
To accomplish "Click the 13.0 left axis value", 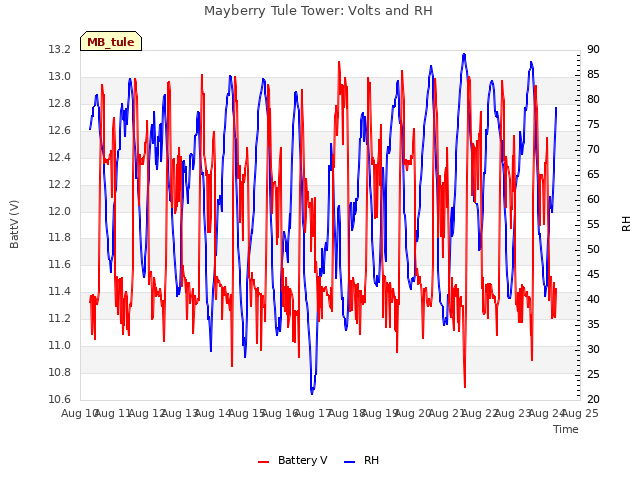I will [59, 76].
